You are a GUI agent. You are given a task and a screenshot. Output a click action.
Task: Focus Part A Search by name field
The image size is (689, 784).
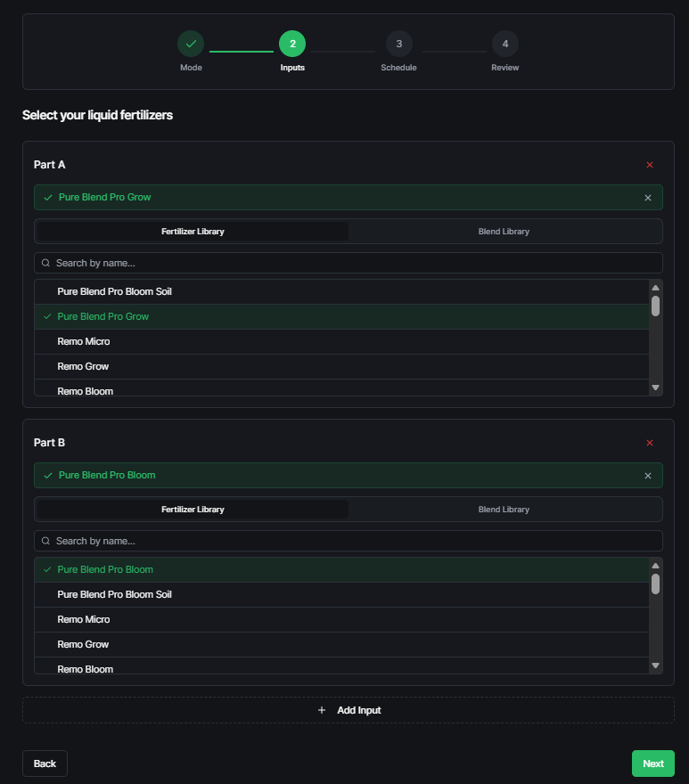pos(349,263)
